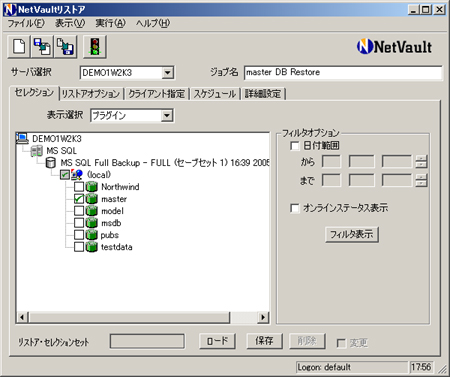Click the 保存 button
Viewport: 450px width, 377px height.
tap(264, 341)
